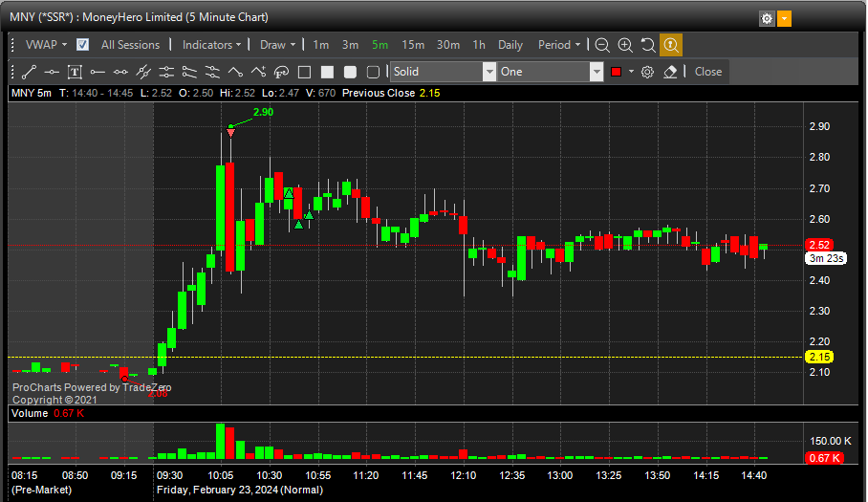This screenshot has width=868, height=502.
Task: Click All Sessions label
Action: click(x=130, y=45)
